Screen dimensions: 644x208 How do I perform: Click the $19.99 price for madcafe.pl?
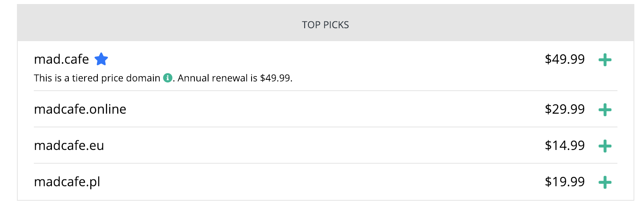click(x=565, y=182)
